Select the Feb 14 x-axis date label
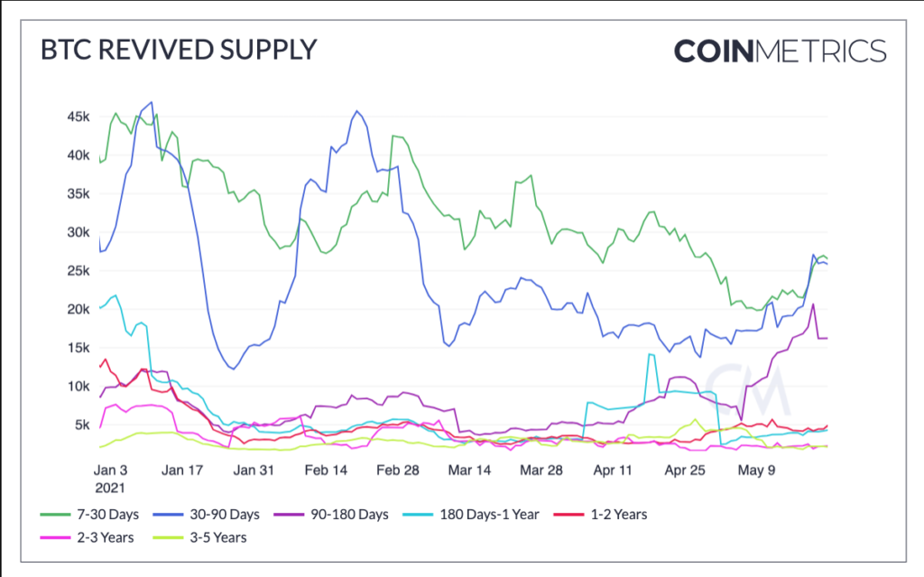 click(x=326, y=470)
